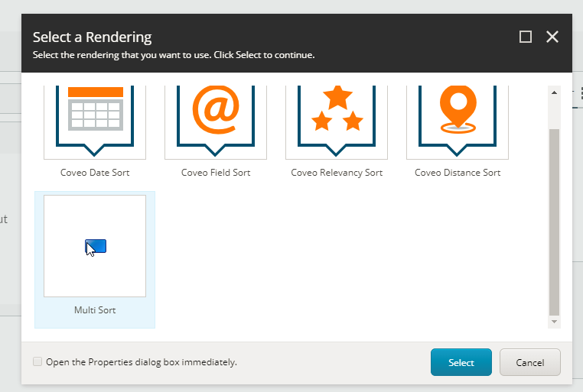Dismiss the dialog with Cancel
The height and width of the screenshot is (392, 583).
(530, 362)
